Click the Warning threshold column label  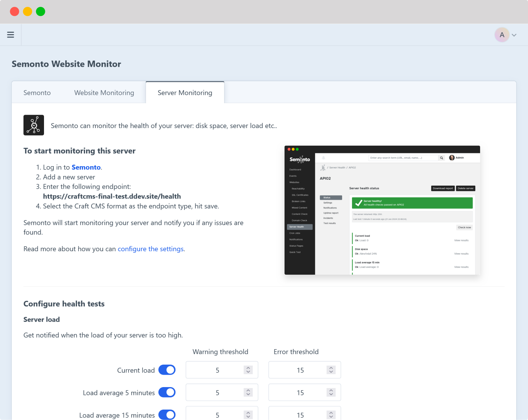point(220,352)
